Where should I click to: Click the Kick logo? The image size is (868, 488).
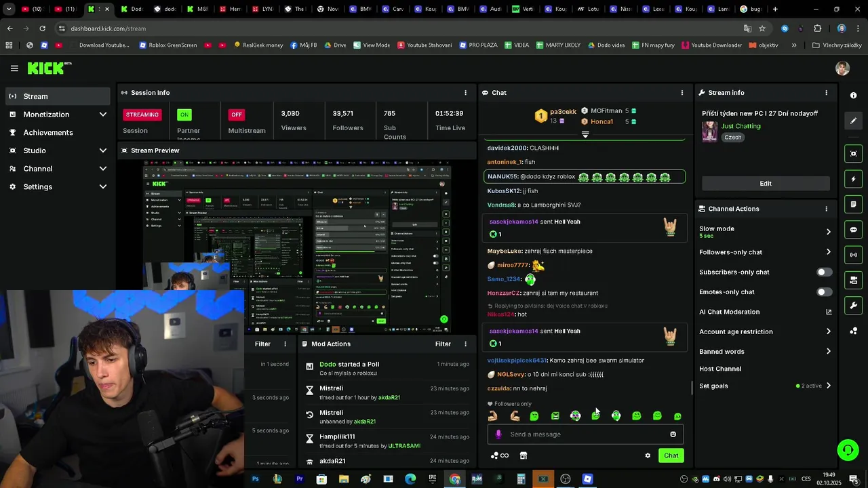pos(50,68)
